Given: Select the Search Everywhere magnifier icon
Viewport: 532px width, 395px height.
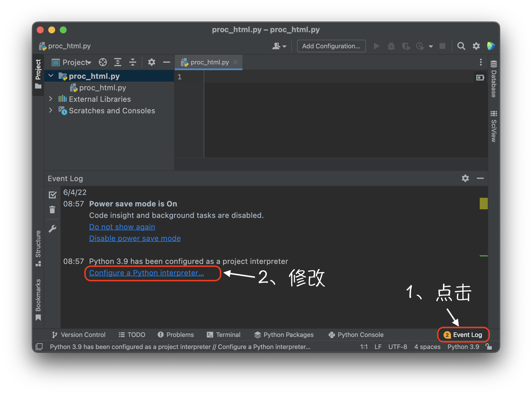Looking at the screenshot, I should click(x=461, y=46).
